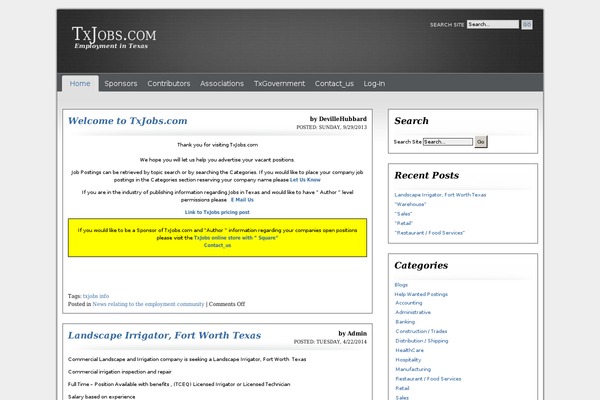
Task: Click the TxJobs.com site logo
Action: (114, 35)
